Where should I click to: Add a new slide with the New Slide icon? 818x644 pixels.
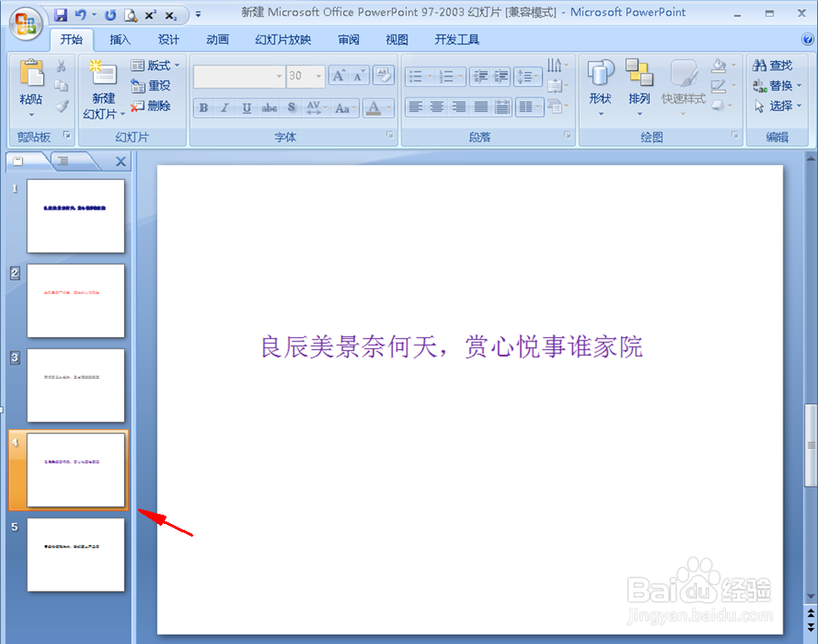(x=103, y=73)
